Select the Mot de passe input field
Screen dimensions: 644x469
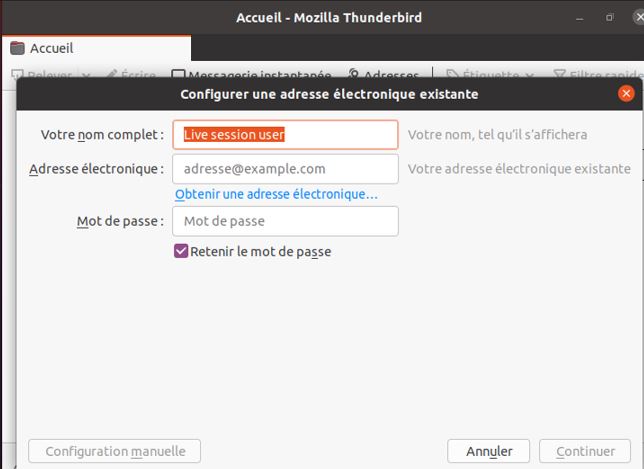(285, 221)
